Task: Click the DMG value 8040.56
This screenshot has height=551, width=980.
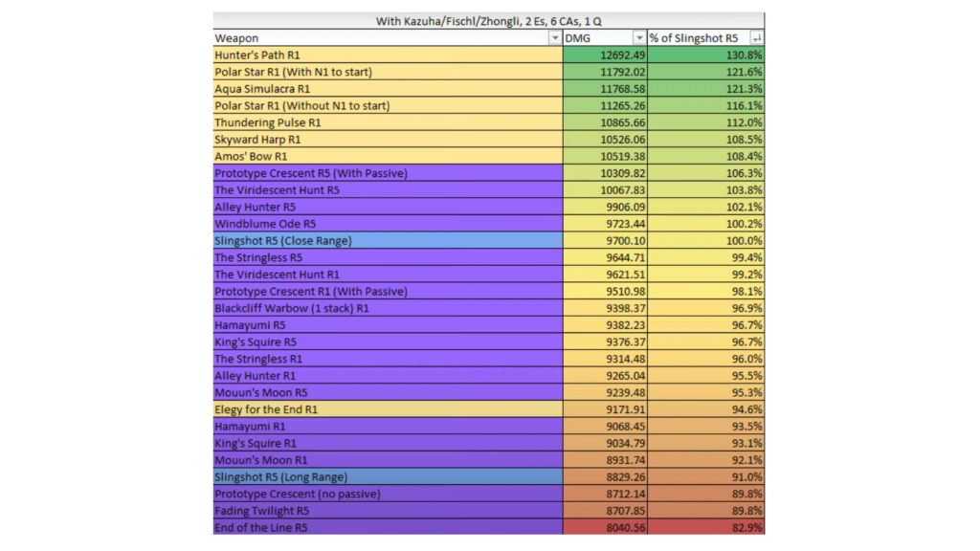Action: (605, 527)
